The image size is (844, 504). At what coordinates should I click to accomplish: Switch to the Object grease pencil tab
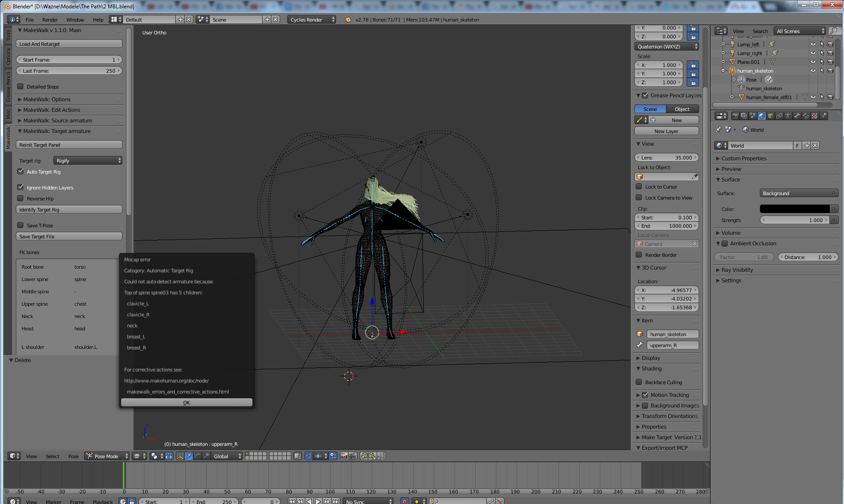click(x=682, y=109)
